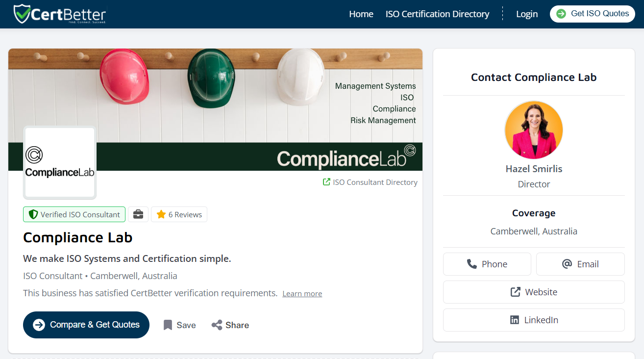This screenshot has height=359, width=644.
Task: Open the LinkedIn button
Action: pos(534,320)
